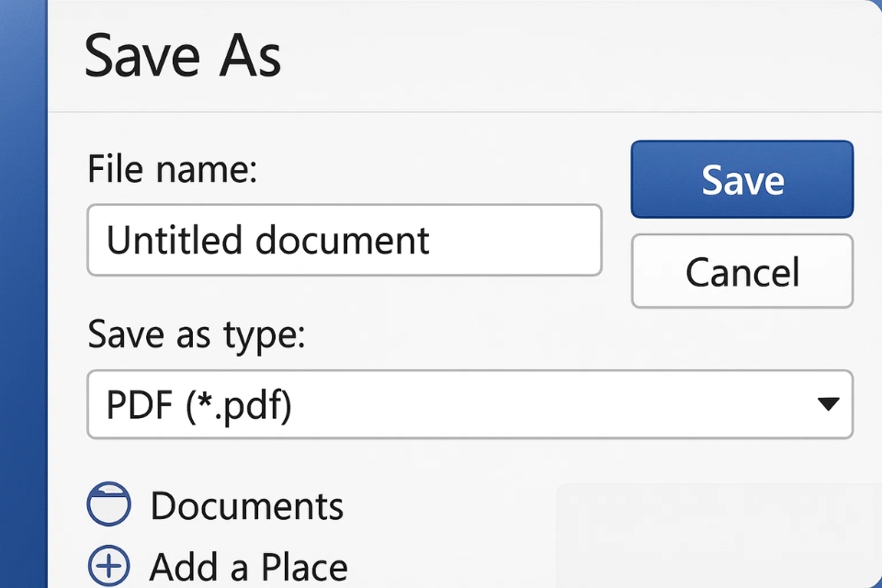Click the folder icon beside Documents
Image resolution: width=882 pixels, height=588 pixels.
click(x=108, y=505)
